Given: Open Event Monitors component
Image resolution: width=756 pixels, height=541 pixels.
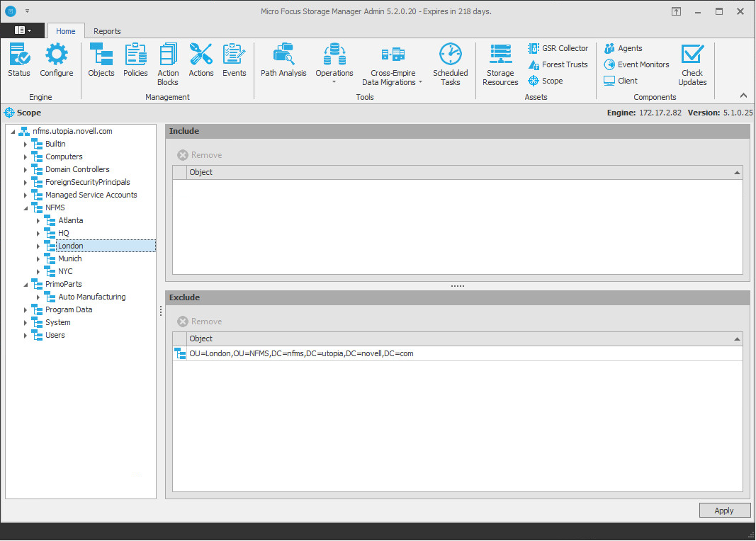Looking at the screenshot, I should tap(636, 64).
